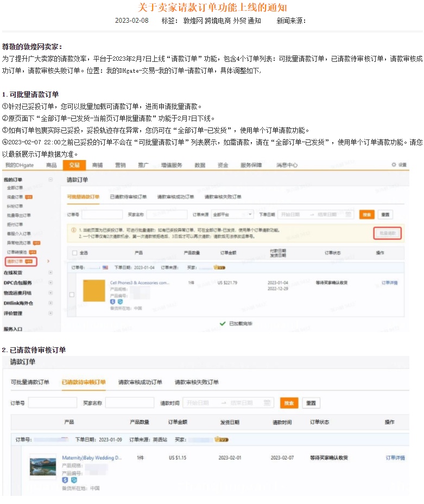Open the 消息中心 top navigation tab
Viewport: 424px width, 504px height.
tap(287, 165)
